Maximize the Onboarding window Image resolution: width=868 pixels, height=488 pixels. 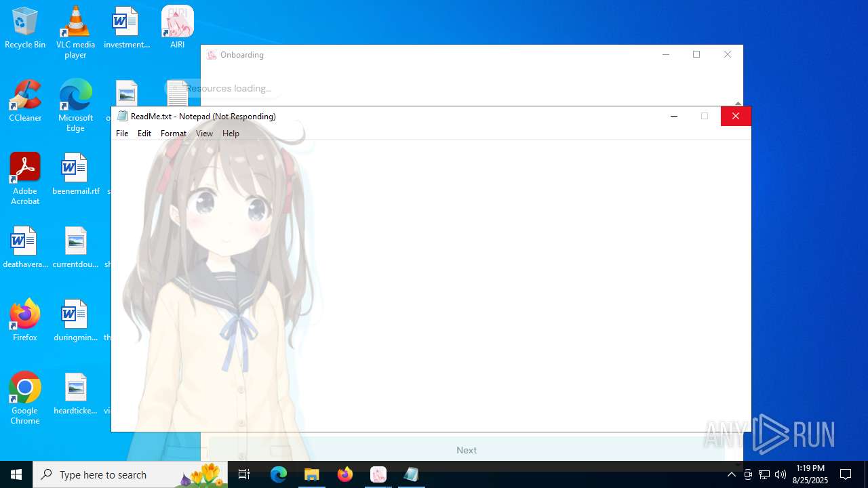point(696,54)
